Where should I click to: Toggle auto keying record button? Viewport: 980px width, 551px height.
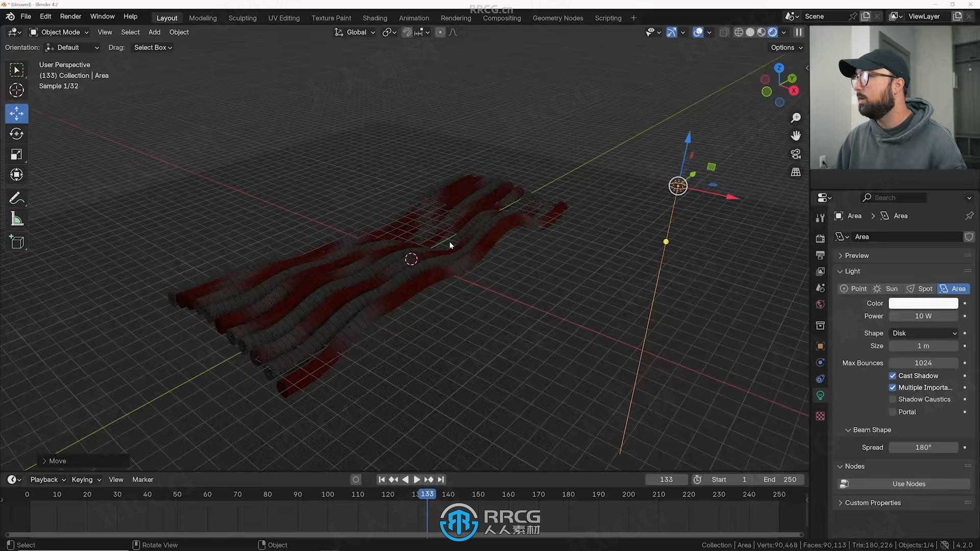coord(356,480)
